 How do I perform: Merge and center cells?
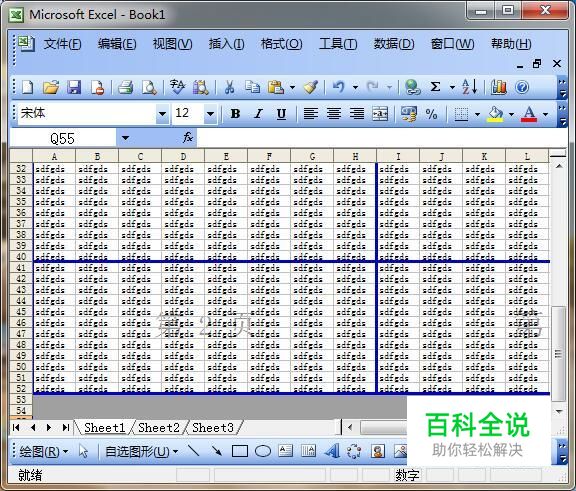pyautogui.click(x=380, y=114)
